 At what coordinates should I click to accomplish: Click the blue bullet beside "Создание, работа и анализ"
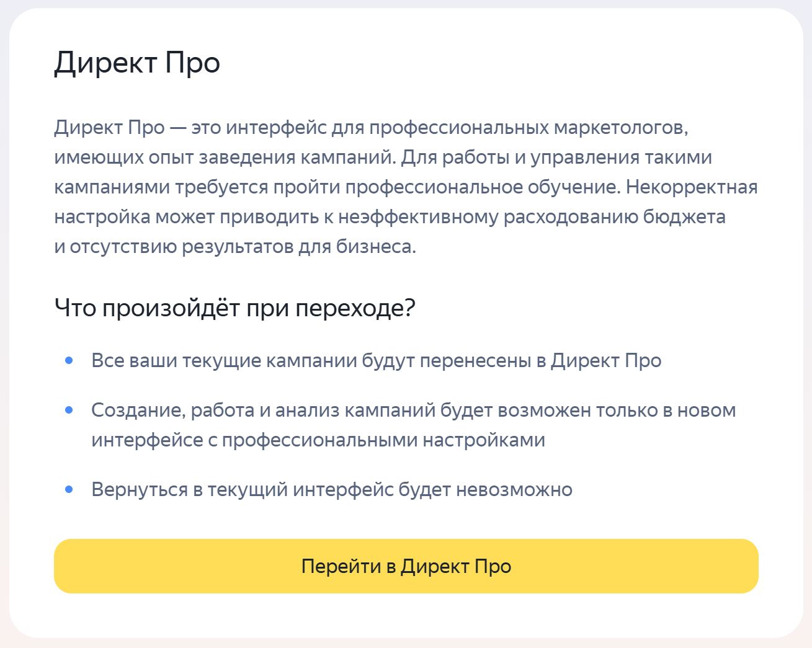click(69, 410)
